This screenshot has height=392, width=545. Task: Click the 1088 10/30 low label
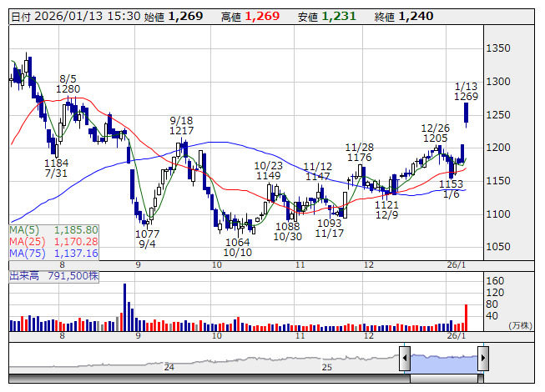287,232
